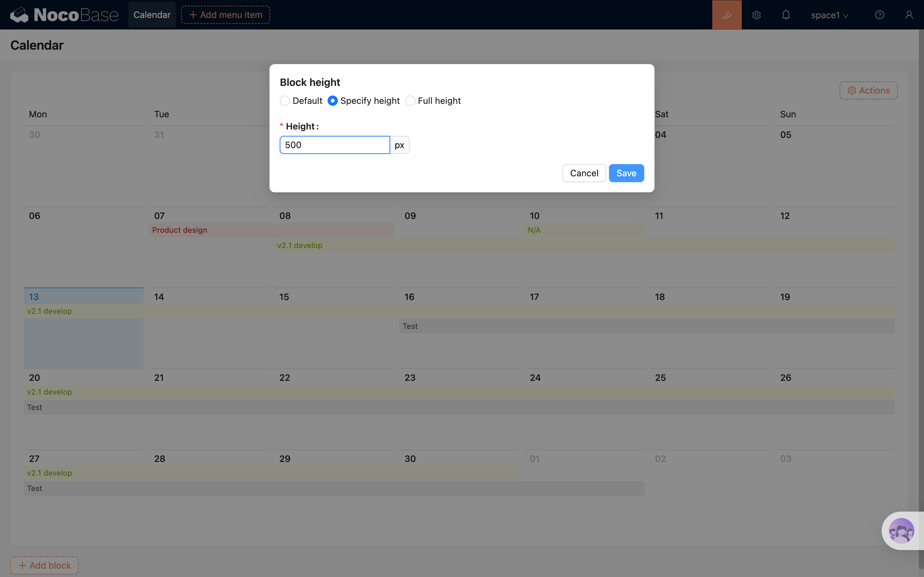Select the Full height radio option
Screen dimensions: 924x577
(x=410, y=101)
